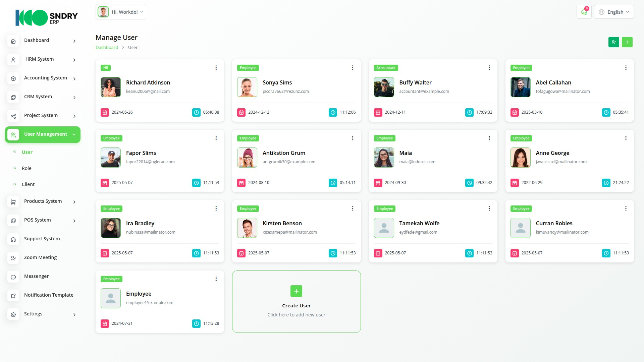Select Client in the sidebar submenu
Viewport: 644px width, 362px height.
tap(28, 184)
